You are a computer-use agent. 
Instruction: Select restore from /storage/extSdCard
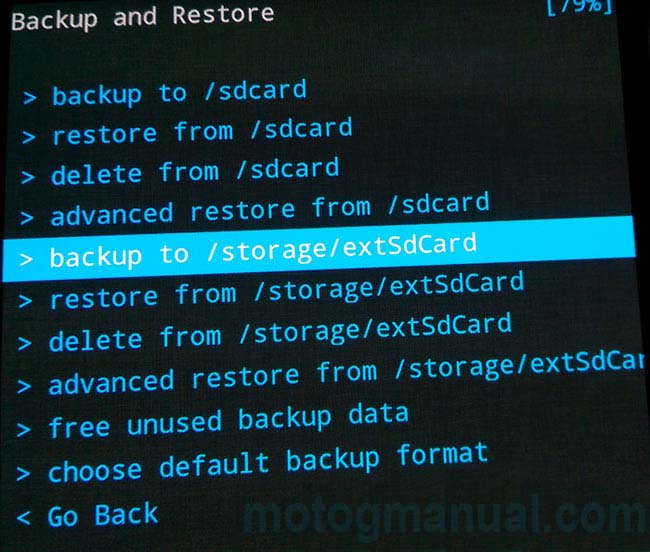pos(287,291)
